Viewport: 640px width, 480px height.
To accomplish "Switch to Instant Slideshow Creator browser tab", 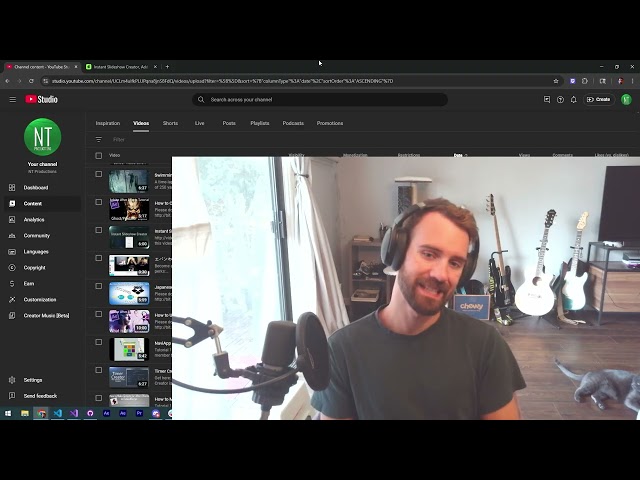I will pos(121,67).
